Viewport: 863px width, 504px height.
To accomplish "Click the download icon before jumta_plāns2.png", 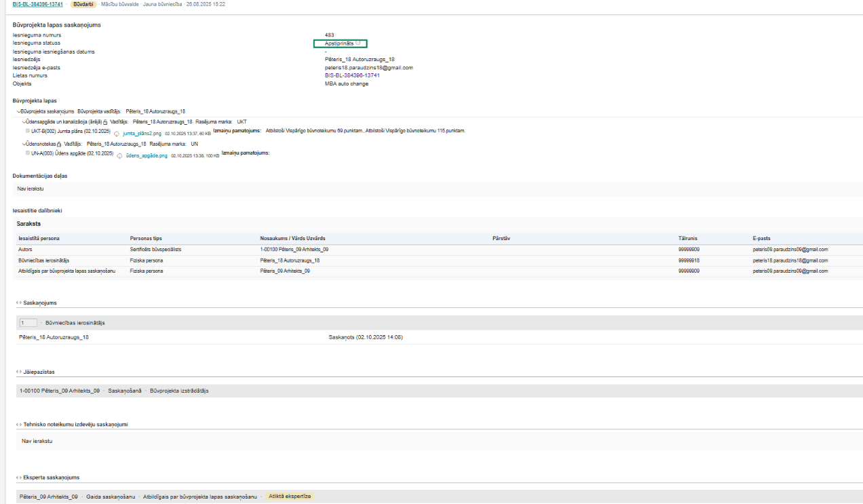I will (x=117, y=134).
